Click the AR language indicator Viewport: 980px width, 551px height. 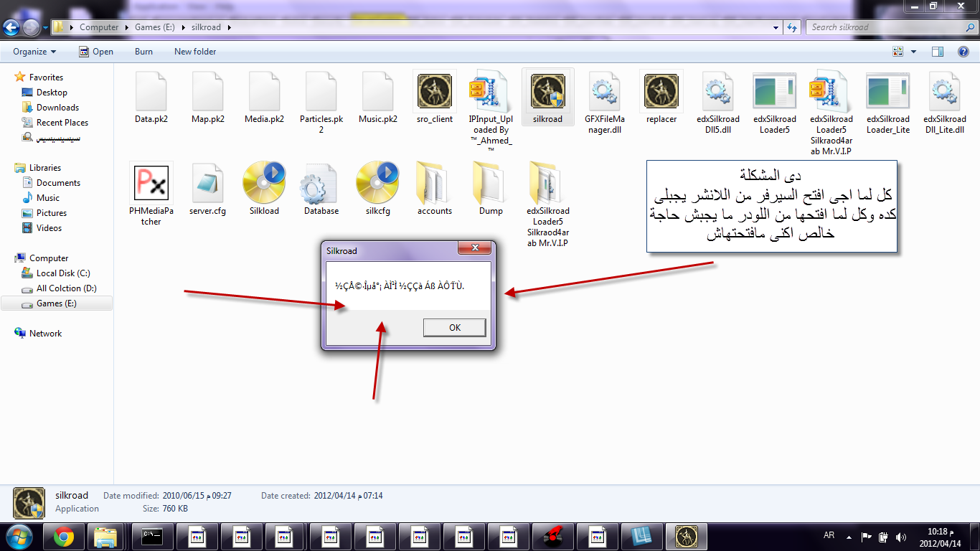[x=829, y=536]
